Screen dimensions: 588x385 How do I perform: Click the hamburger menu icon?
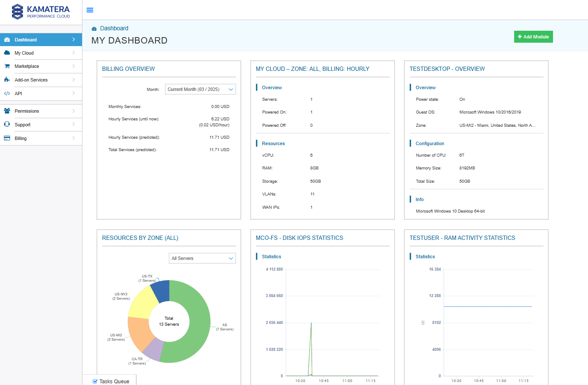click(90, 10)
